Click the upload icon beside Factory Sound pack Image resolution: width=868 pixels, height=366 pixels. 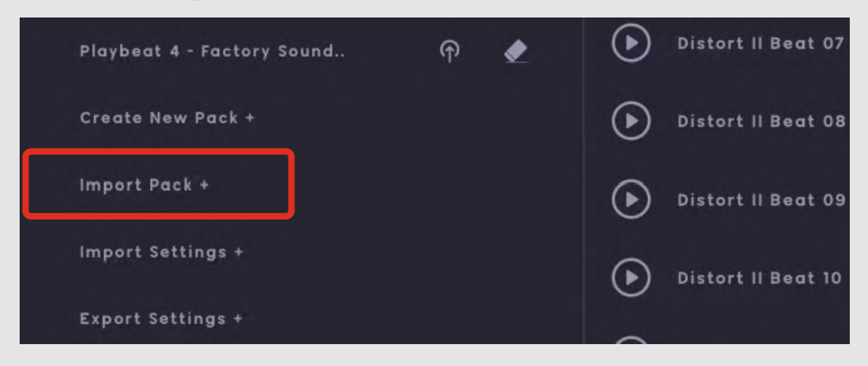tap(451, 51)
